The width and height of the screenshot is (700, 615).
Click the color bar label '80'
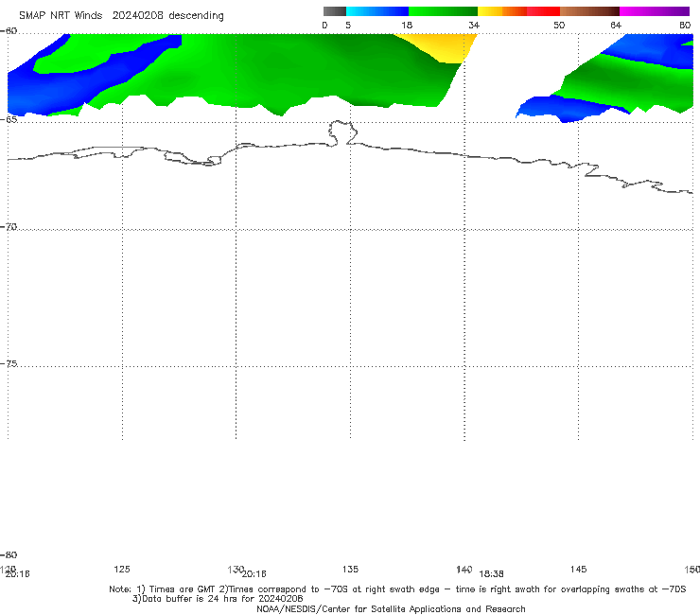(685, 25)
